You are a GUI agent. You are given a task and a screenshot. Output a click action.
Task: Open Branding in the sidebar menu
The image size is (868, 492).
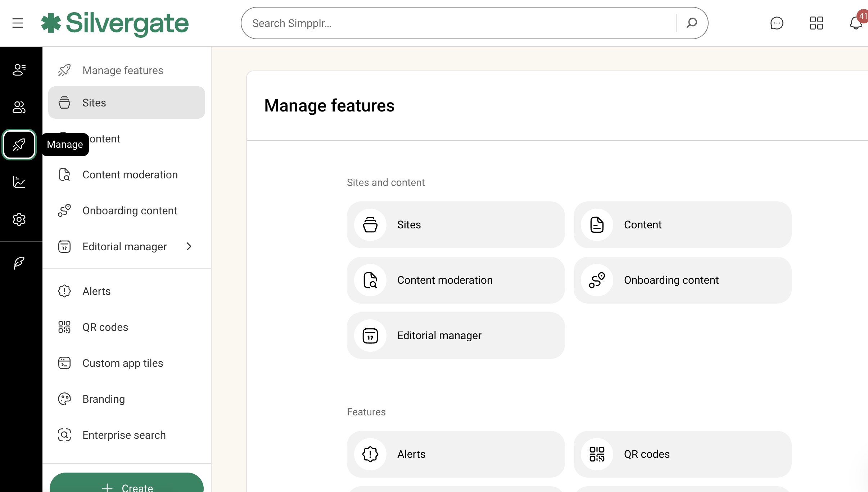click(x=104, y=399)
